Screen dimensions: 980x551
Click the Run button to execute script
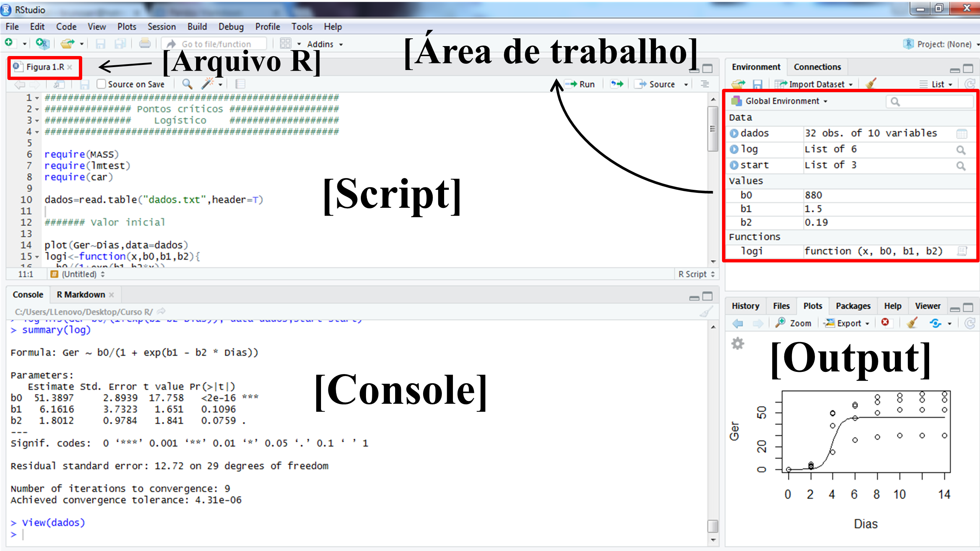point(581,83)
